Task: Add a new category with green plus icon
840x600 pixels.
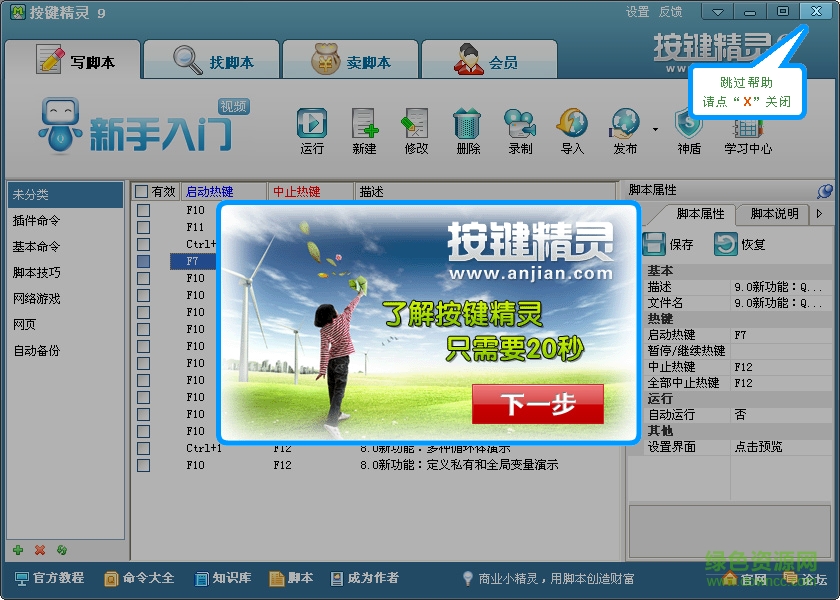Action: pos(19,549)
